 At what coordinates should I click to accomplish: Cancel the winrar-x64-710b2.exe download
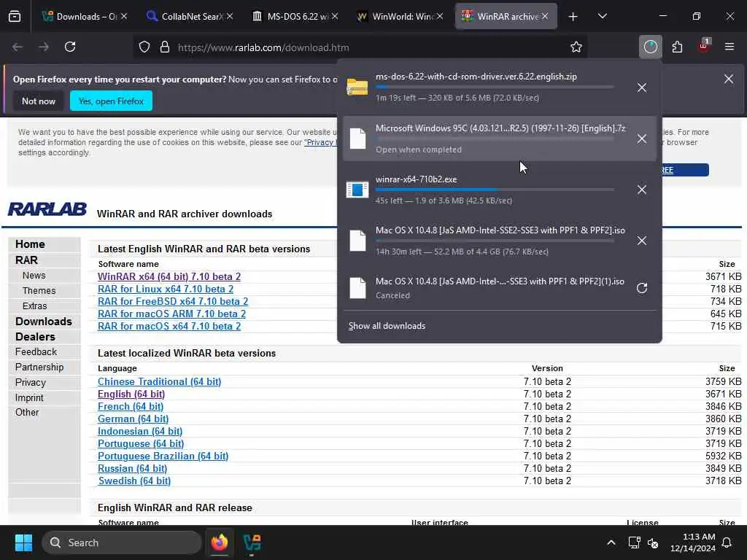pyautogui.click(x=642, y=190)
